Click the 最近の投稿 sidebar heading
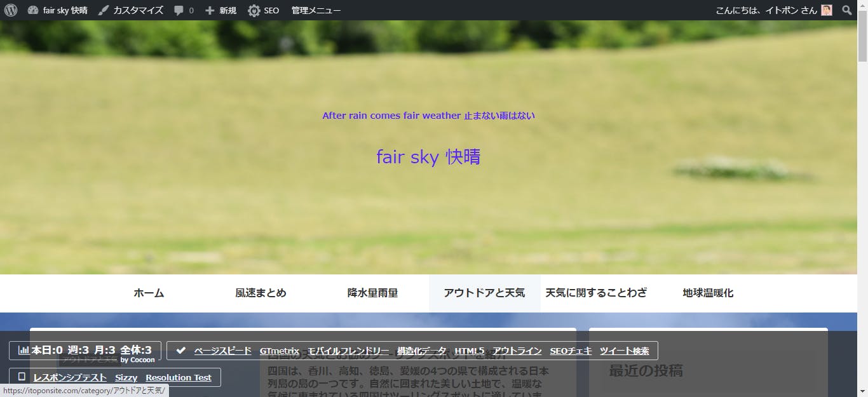 646,370
